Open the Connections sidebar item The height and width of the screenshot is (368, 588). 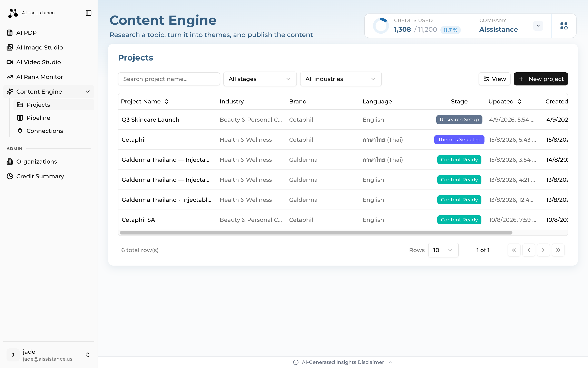point(54,131)
